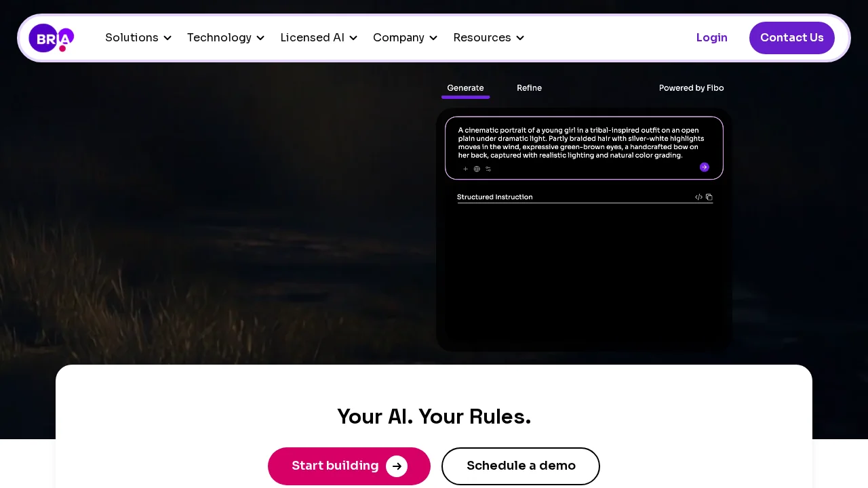Screen dimensions: 868x488
Task: Submit the prompt with the purple arrow button
Action: (x=705, y=167)
